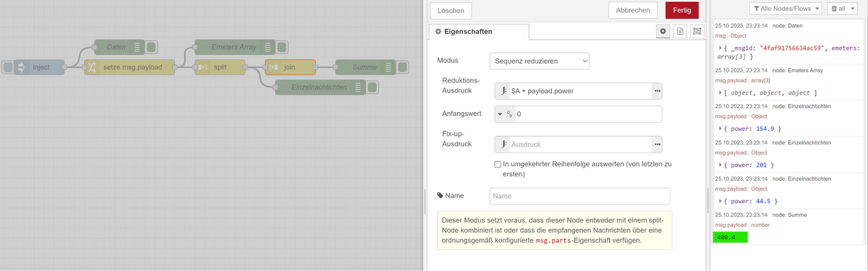The width and height of the screenshot is (868, 271).
Task: Open node appearance icon
Action: 697,31
